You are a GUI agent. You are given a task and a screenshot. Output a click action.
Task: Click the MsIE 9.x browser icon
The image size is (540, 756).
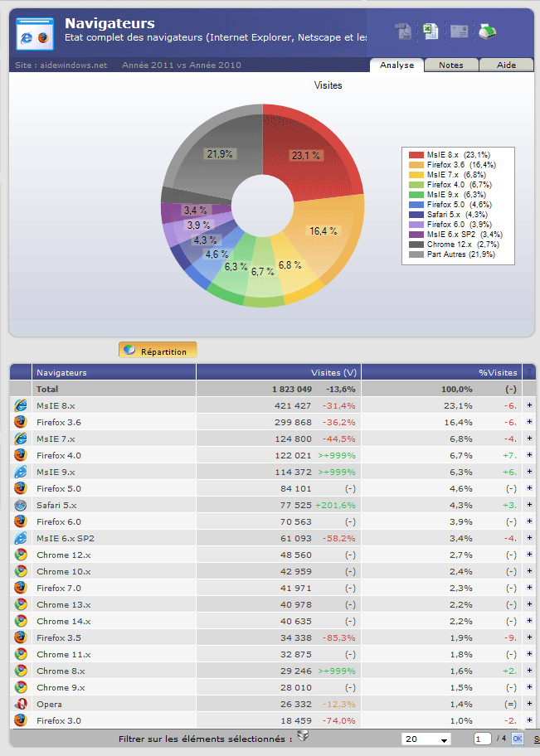pos(20,472)
